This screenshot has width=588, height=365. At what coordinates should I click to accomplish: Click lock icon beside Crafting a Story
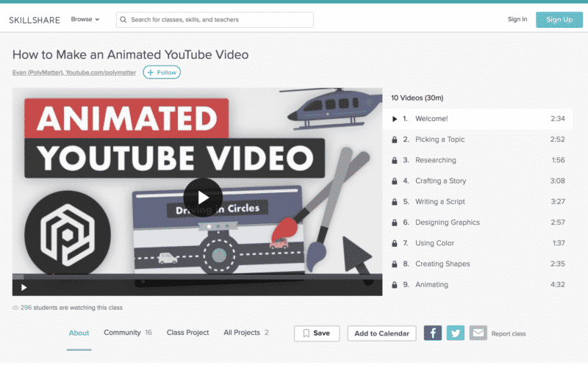(394, 181)
